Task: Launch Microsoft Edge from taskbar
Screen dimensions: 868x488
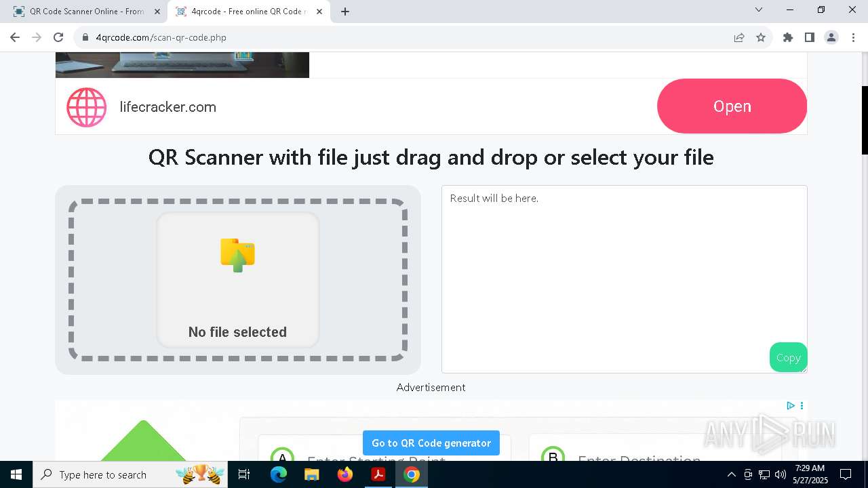Action: 279,474
